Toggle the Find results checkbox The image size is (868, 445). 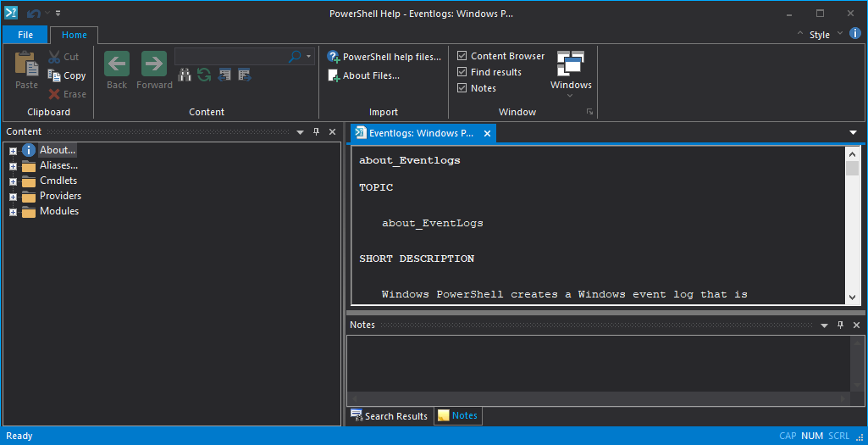pos(462,72)
